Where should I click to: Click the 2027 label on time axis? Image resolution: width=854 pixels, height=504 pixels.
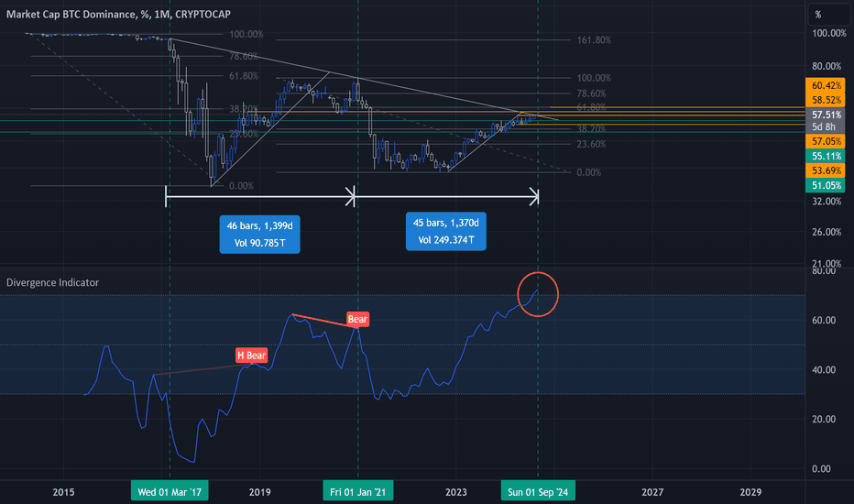[x=652, y=492]
